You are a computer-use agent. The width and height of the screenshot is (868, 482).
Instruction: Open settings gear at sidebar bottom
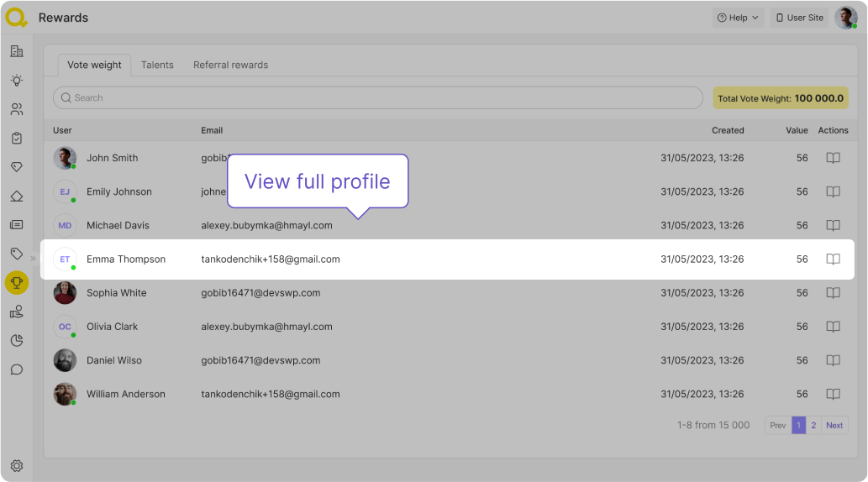(x=17, y=465)
